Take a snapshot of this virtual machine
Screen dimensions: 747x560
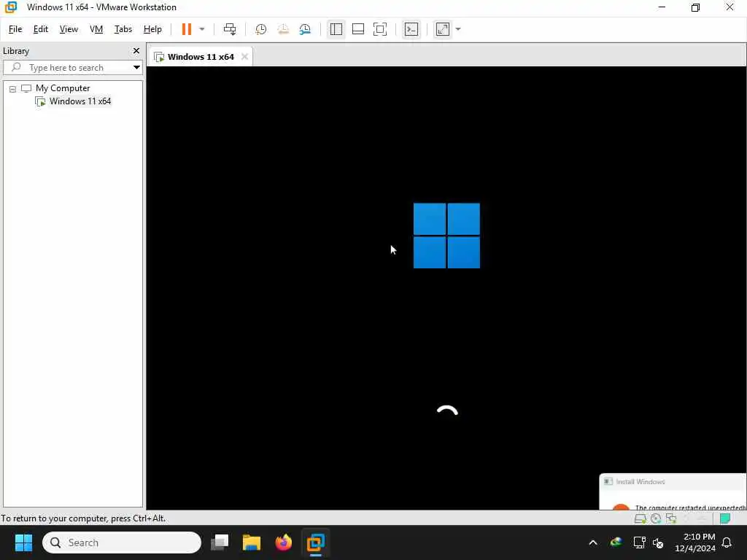tap(260, 29)
